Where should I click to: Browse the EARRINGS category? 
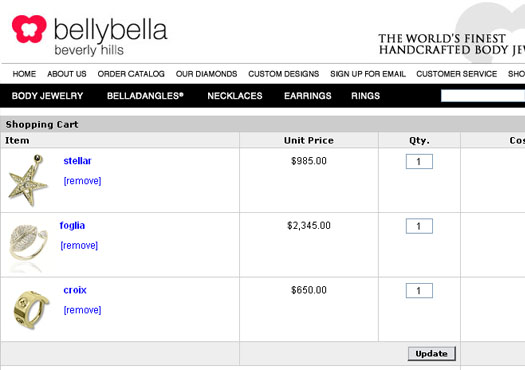[x=308, y=96]
